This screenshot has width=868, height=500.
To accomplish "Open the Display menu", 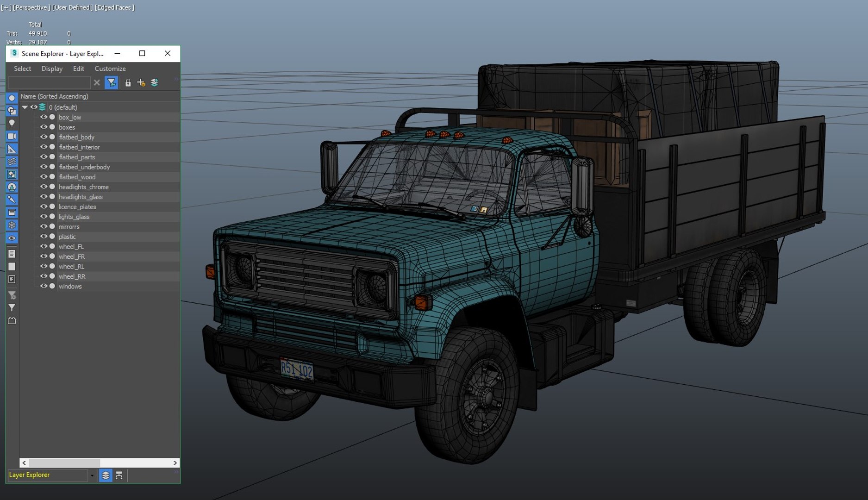I will pos(52,69).
